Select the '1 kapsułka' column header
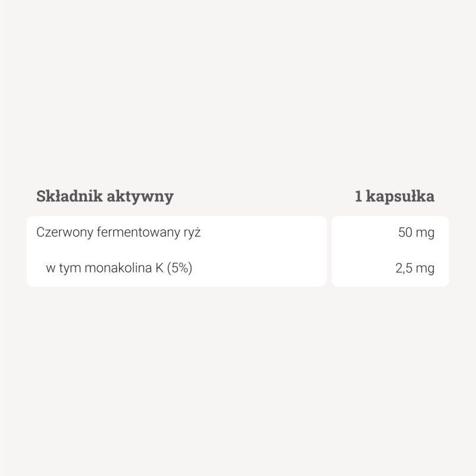The image size is (476, 476). tap(394, 196)
